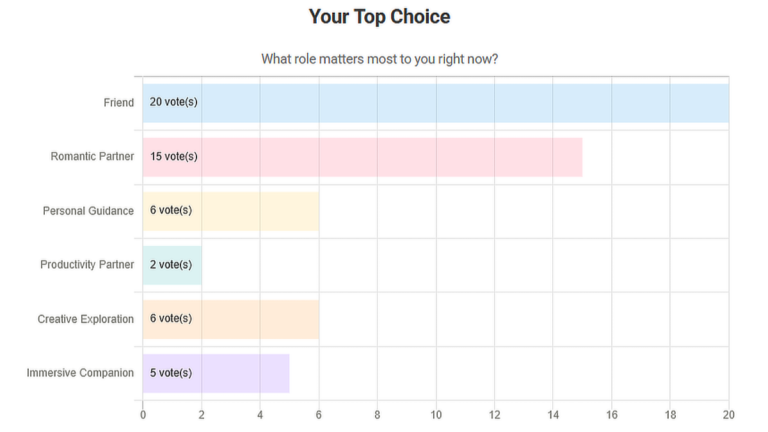Click the teal Productivity Partner bar

(x=172, y=265)
